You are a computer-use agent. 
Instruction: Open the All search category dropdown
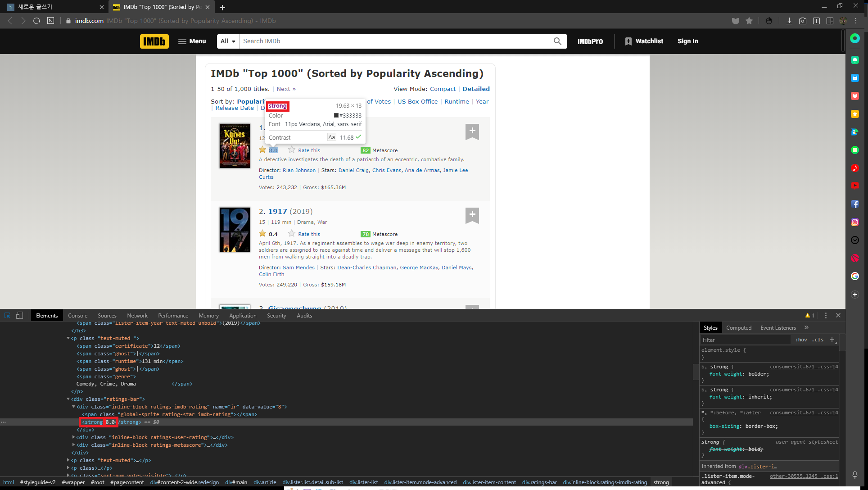228,41
